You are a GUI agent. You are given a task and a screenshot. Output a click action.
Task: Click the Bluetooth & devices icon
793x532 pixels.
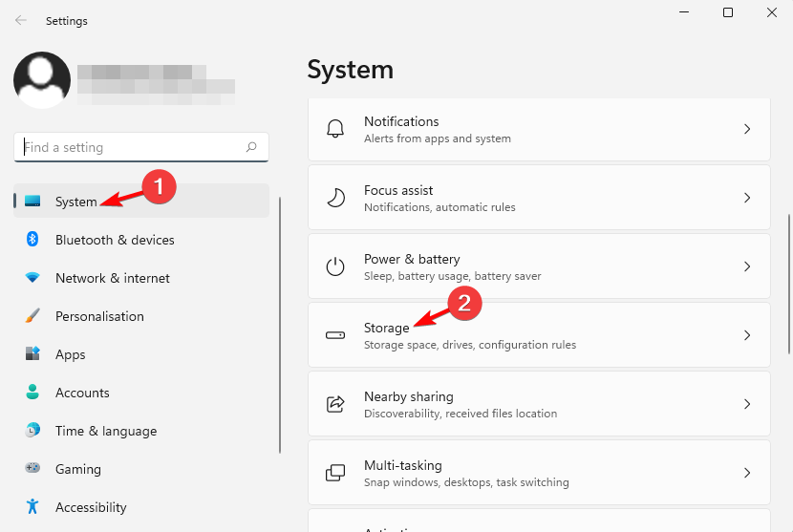click(x=32, y=240)
